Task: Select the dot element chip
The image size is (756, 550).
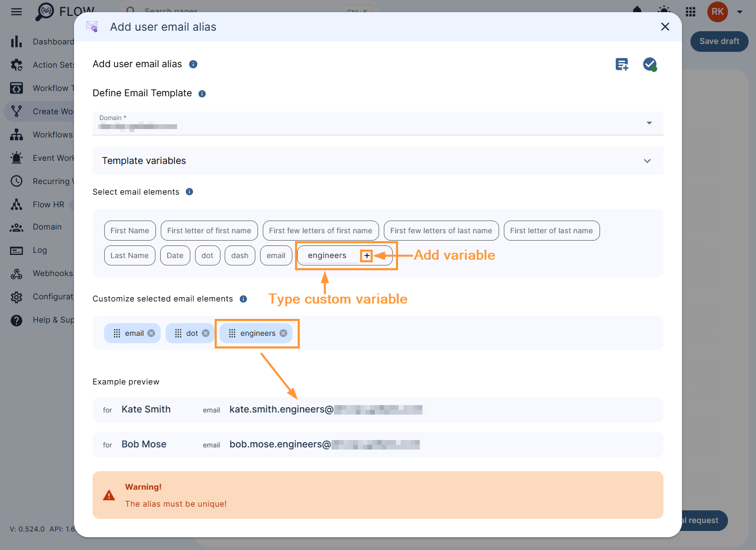Action: click(x=207, y=255)
